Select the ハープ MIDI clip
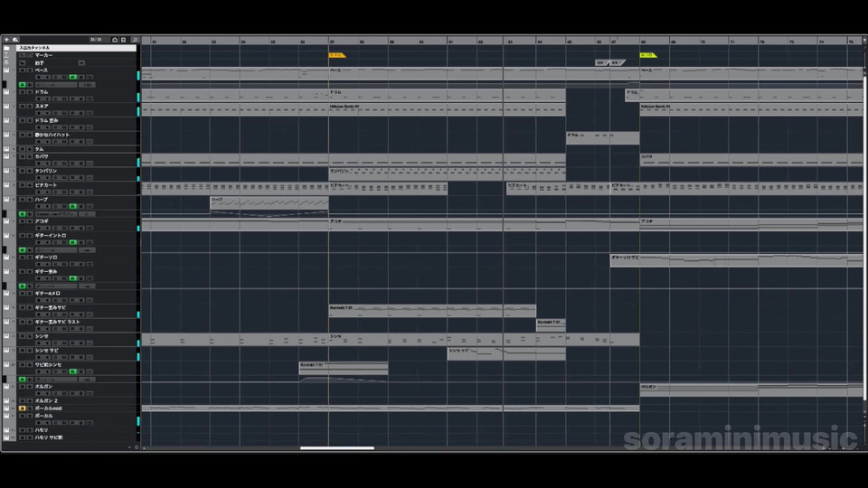This screenshot has height=488, width=868. click(269, 203)
